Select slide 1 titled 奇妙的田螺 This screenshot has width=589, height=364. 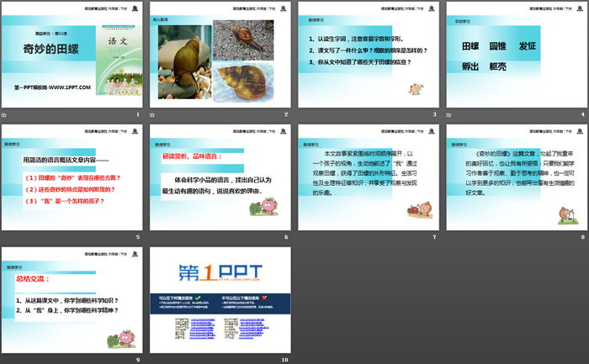[x=72, y=55]
